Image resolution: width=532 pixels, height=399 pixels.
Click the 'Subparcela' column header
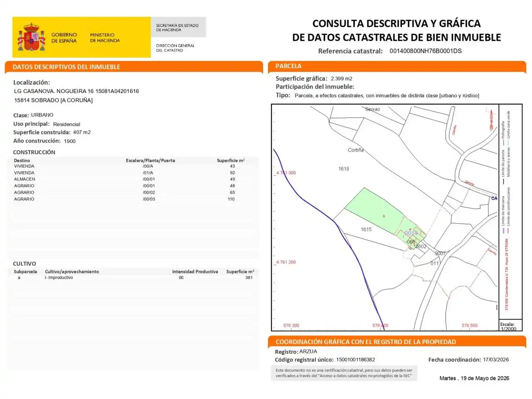pos(25,272)
